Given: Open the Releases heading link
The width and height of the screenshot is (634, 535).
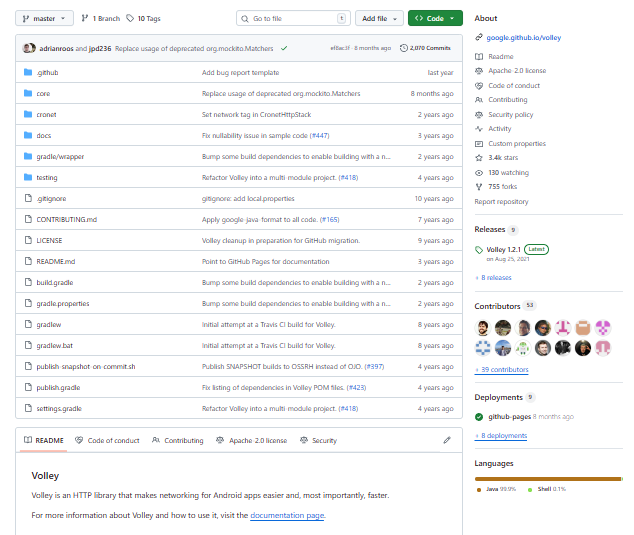Looking at the screenshot, I should [490, 229].
